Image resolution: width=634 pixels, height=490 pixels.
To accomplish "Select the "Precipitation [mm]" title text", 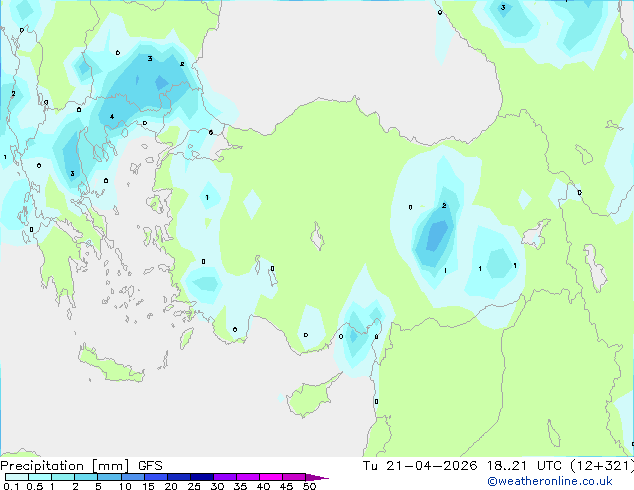I will coord(65,466).
